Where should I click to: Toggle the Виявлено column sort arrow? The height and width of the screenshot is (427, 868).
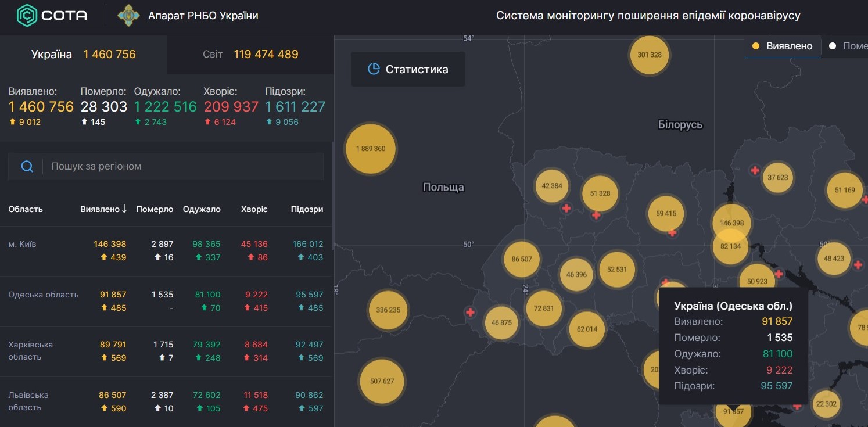(x=124, y=209)
